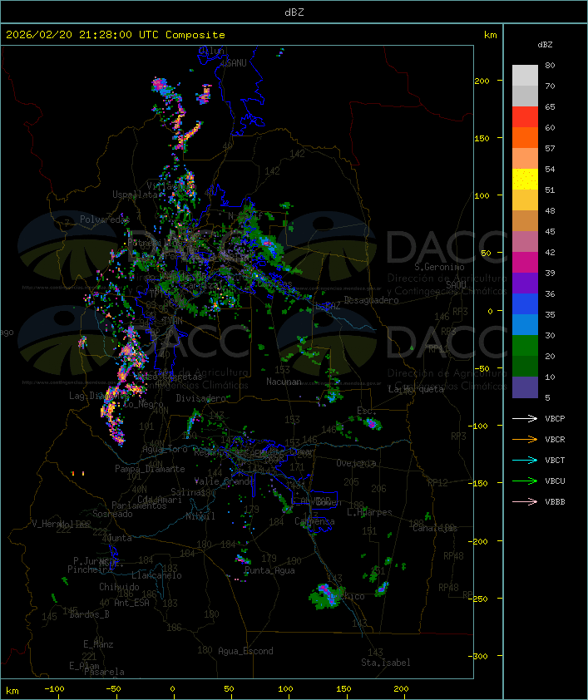This screenshot has height=700, width=588.
Task: Click the Bardas_B place label
Action: (x=89, y=614)
